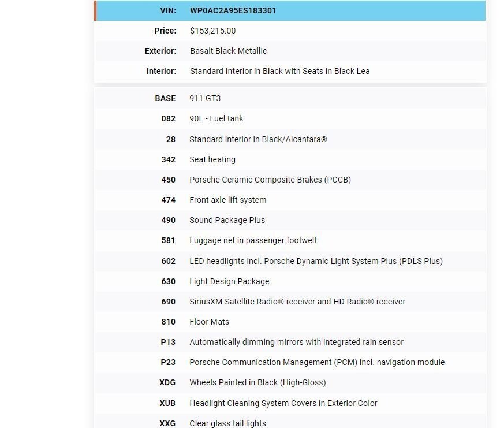Select the Front axle lift system option
Viewport: 504px width, 428px height.
pyautogui.click(x=228, y=200)
